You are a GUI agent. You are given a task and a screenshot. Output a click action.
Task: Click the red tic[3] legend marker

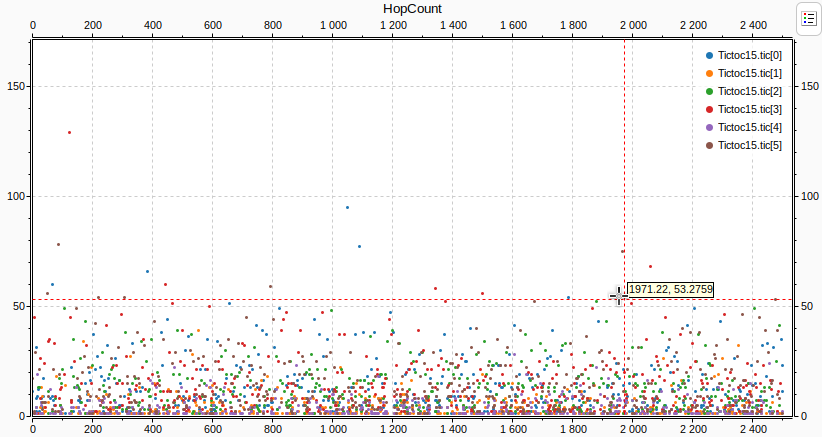[709, 109]
